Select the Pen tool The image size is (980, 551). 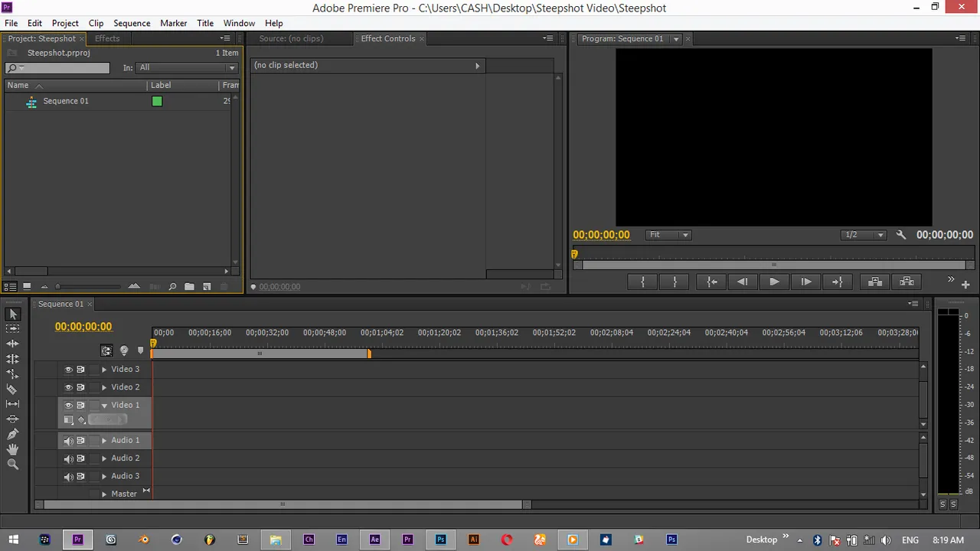12,434
